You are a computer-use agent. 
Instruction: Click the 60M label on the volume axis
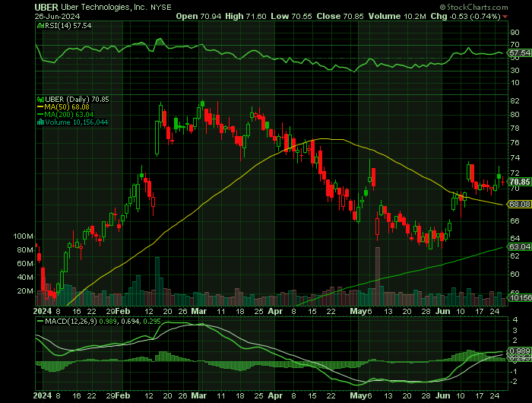tap(25, 263)
